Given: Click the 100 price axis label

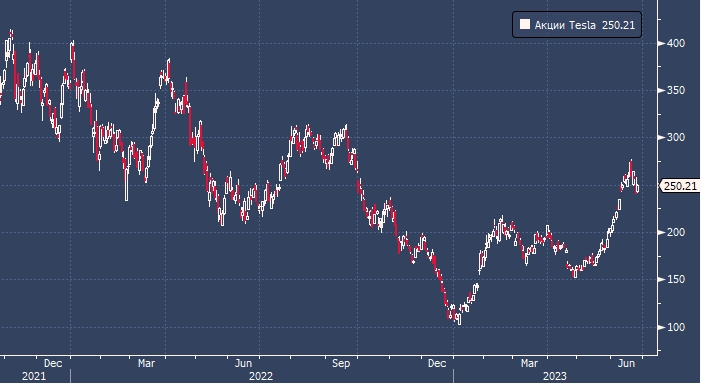Looking at the screenshot, I should tap(676, 327).
